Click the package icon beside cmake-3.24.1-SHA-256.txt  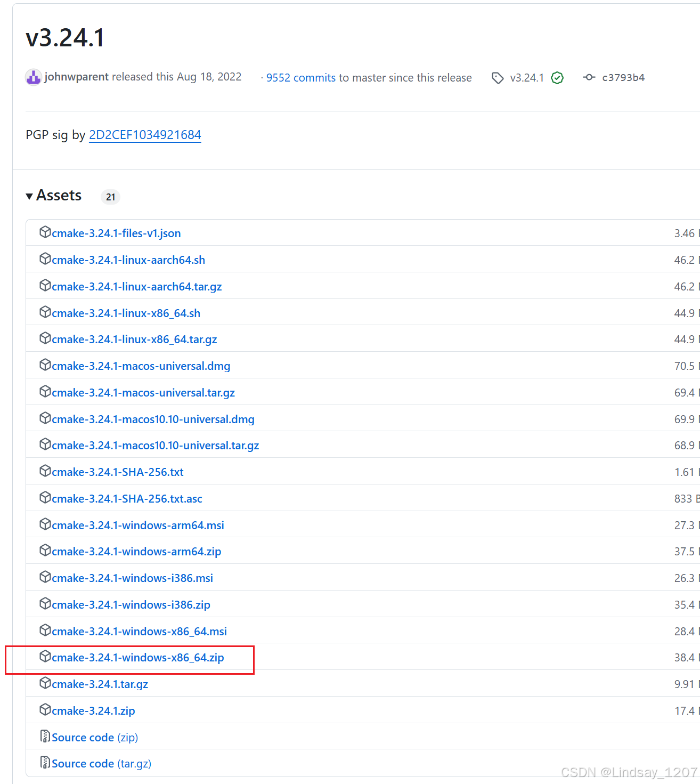point(45,471)
